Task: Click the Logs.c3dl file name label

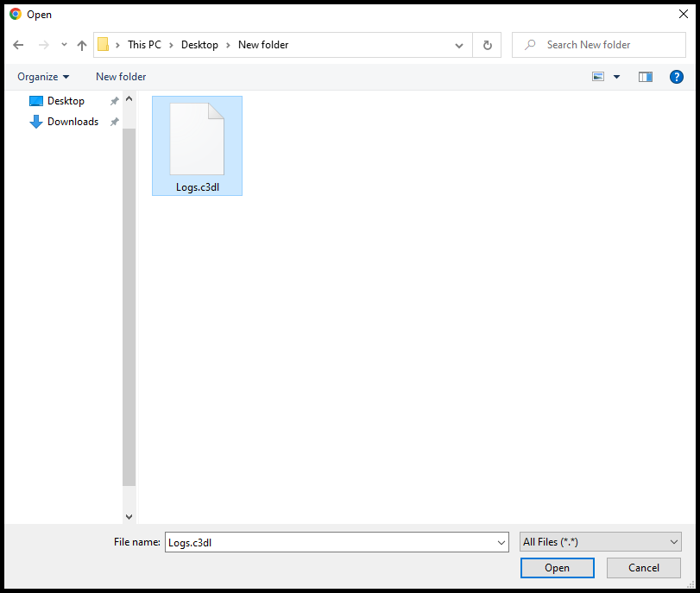Action: (198, 187)
